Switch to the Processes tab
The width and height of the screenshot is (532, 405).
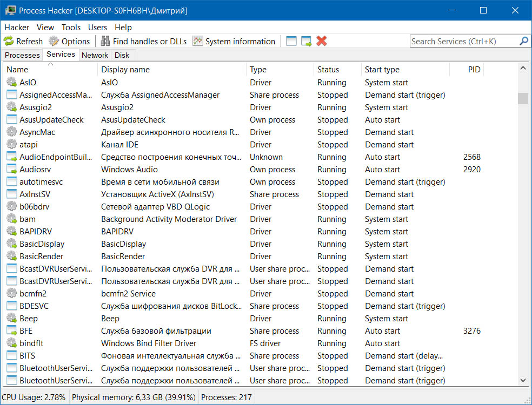pos(22,55)
